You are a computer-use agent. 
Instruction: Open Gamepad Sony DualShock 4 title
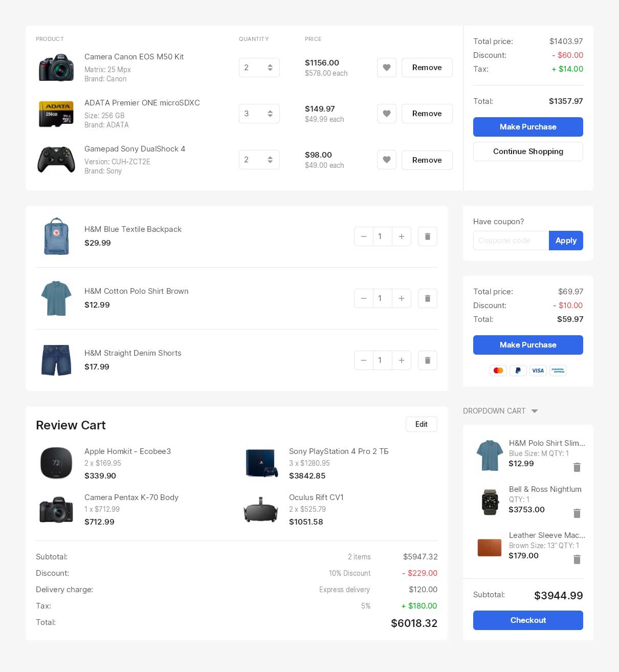[135, 149]
